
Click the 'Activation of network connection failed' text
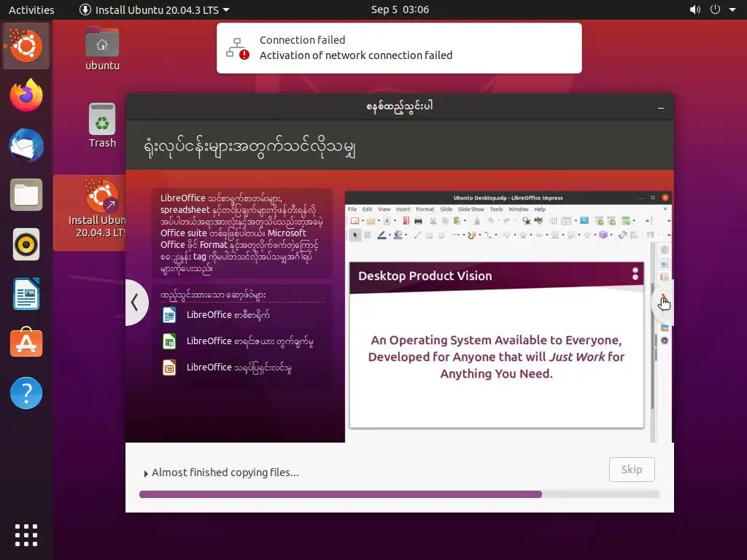(x=356, y=55)
